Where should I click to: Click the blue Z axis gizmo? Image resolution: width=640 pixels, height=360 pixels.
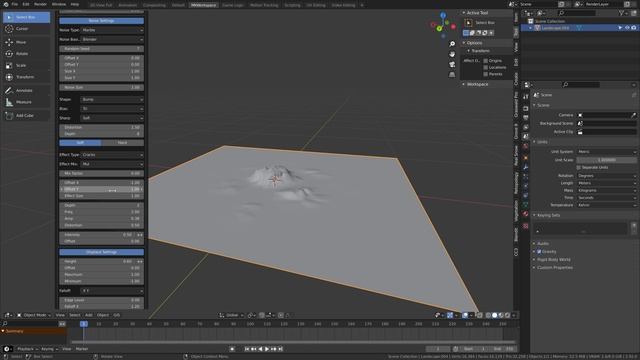coord(443,15)
